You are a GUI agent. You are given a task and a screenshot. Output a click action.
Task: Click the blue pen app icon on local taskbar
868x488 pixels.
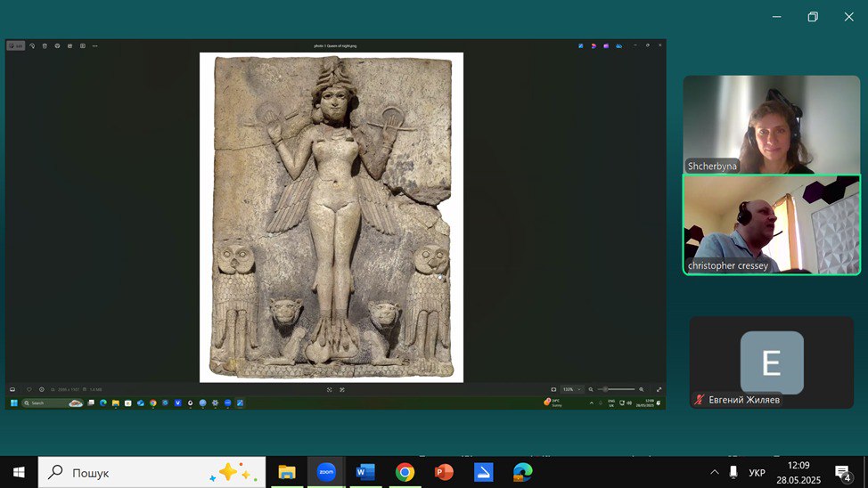pyautogui.click(x=483, y=473)
